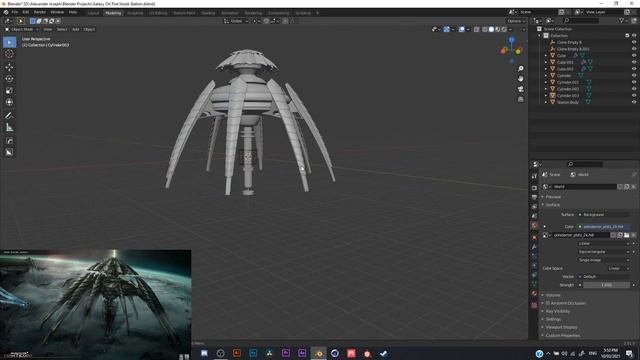Switch to the Layout workspace tab
This screenshot has width=640, height=360.
click(x=93, y=13)
